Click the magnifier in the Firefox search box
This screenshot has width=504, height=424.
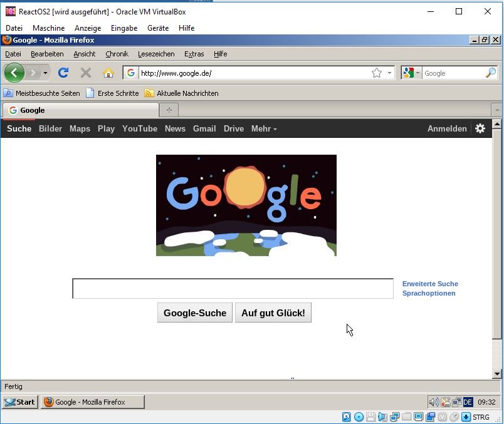pyautogui.click(x=490, y=73)
